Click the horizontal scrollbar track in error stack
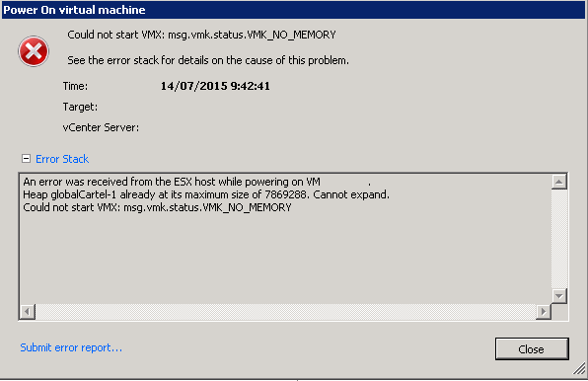The height and width of the screenshot is (381, 588). [x=286, y=312]
